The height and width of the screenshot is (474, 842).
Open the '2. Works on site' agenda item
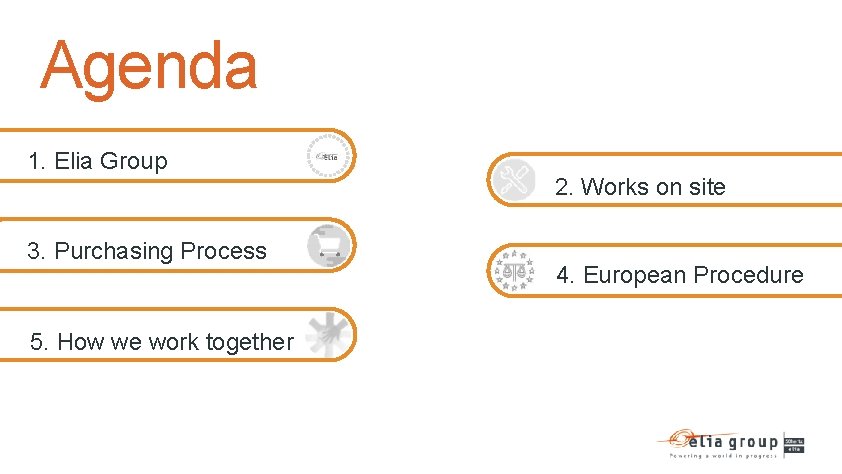click(x=640, y=186)
